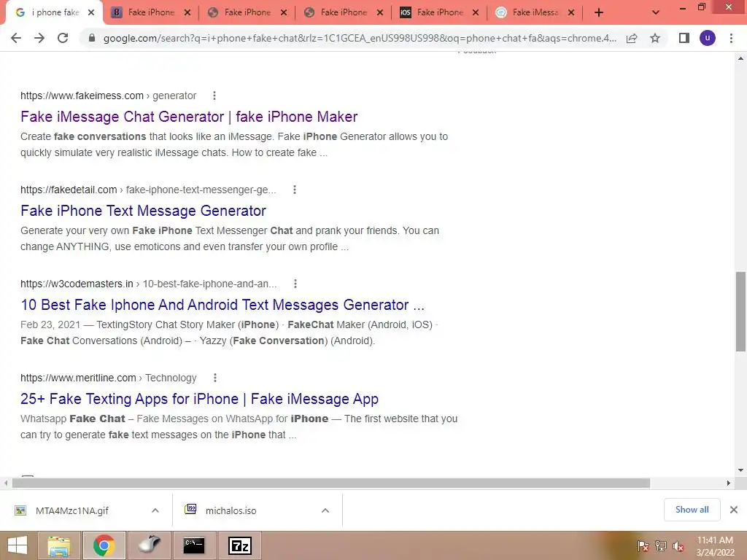Open a new tab
Screen dimensions: 747x560
pos(599,13)
